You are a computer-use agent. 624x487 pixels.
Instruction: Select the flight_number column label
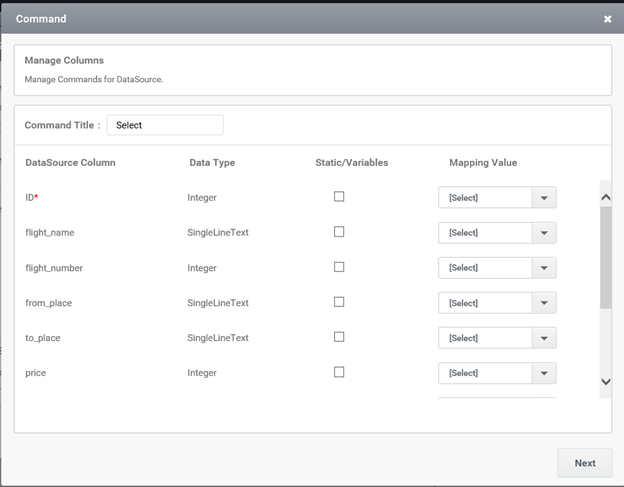pos(54,268)
